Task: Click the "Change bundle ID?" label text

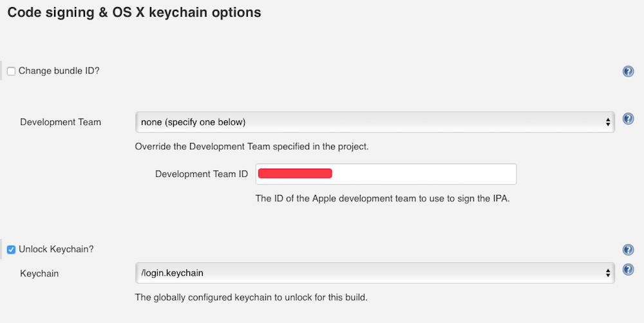Action: coord(59,71)
